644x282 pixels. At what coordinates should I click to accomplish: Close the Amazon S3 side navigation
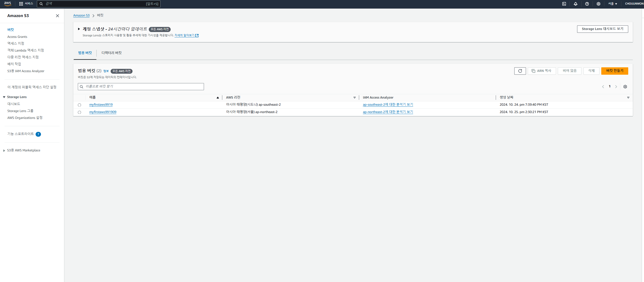tap(57, 16)
